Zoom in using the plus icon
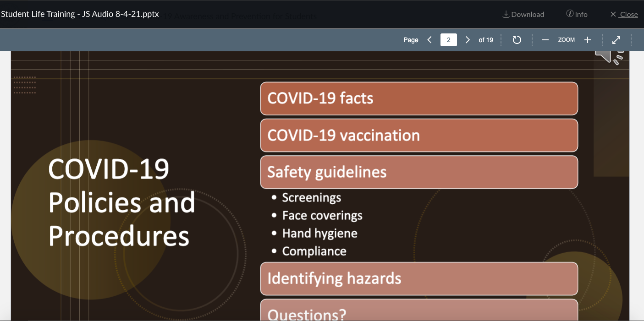This screenshot has height=321, width=644. tap(588, 40)
